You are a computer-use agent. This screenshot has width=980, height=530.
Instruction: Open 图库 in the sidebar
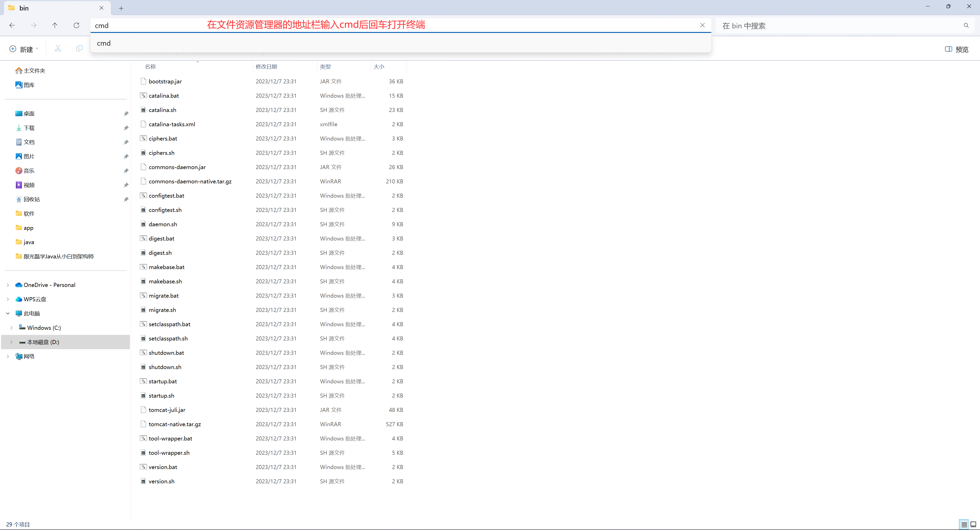point(25,85)
